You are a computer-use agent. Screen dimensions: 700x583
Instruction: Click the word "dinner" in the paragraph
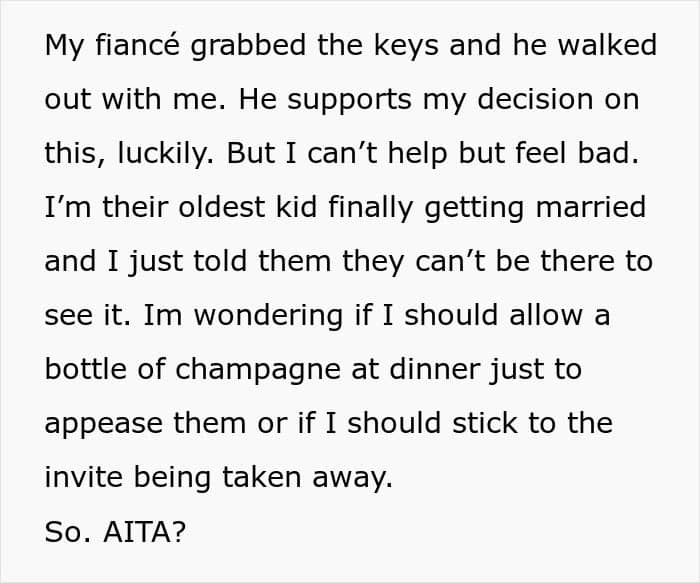(x=423, y=371)
